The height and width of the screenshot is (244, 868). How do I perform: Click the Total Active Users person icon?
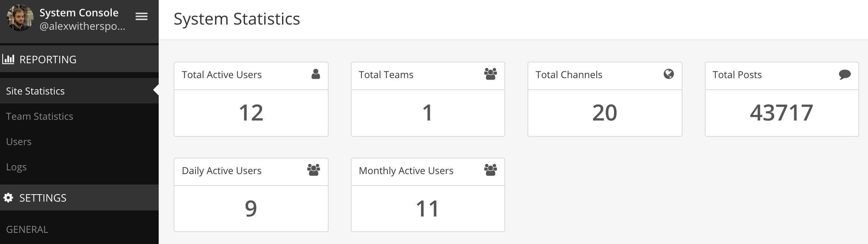tap(316, 74)
